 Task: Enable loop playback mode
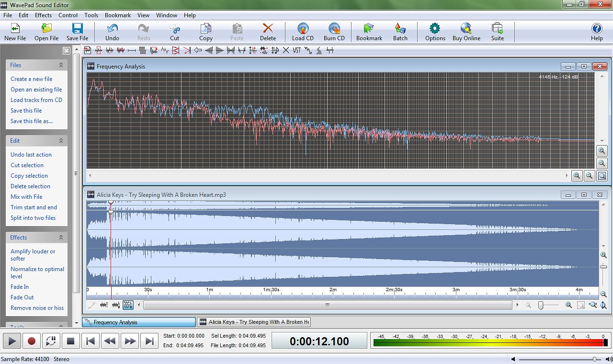click(x=51, y=341)
